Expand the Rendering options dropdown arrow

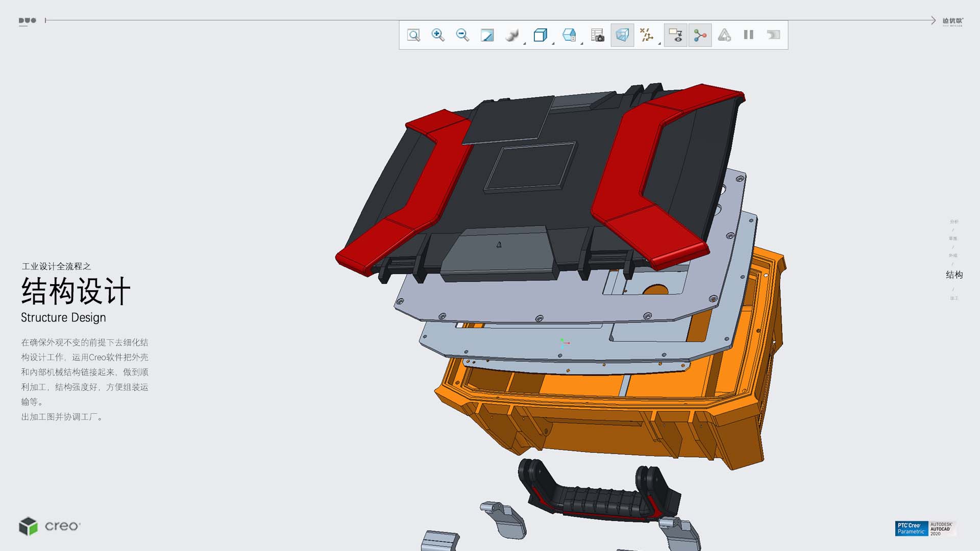pyautogui.click(x=525, y=44)
